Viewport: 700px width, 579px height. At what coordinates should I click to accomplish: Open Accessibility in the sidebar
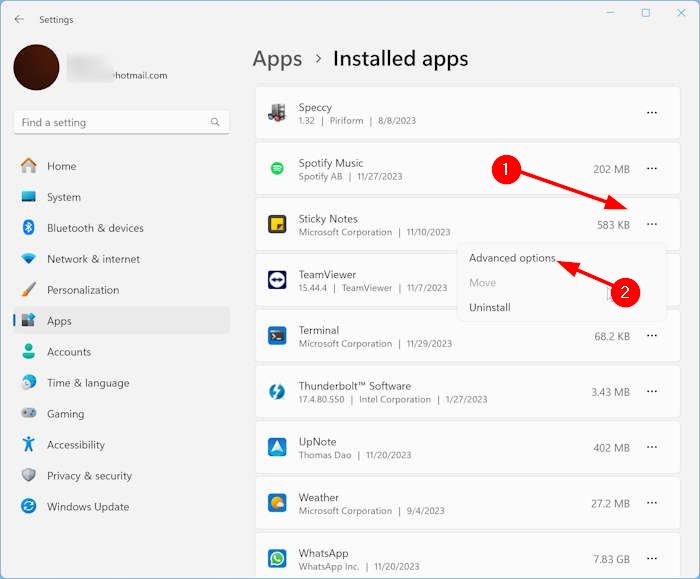pos(121,445)
